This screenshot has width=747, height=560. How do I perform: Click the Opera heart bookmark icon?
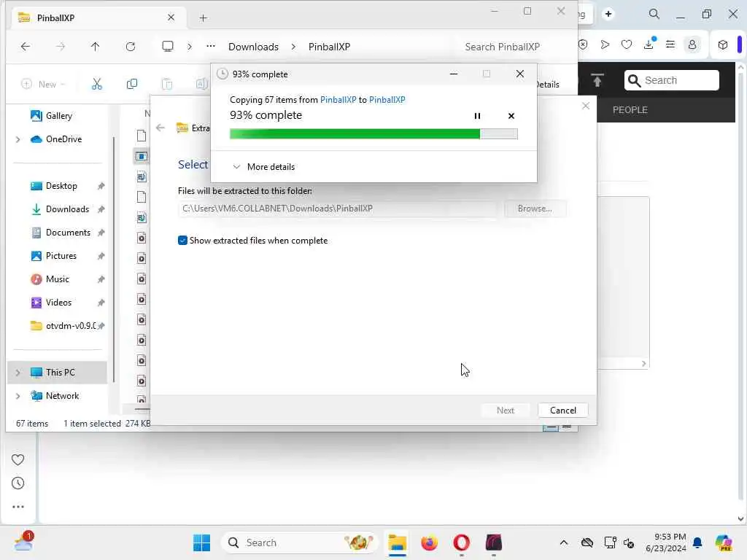[x=627, y=44]
